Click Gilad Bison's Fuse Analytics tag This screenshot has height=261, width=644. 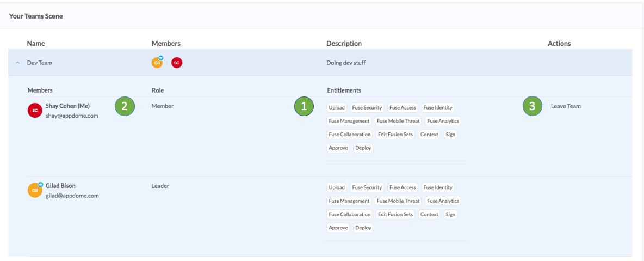443,201
